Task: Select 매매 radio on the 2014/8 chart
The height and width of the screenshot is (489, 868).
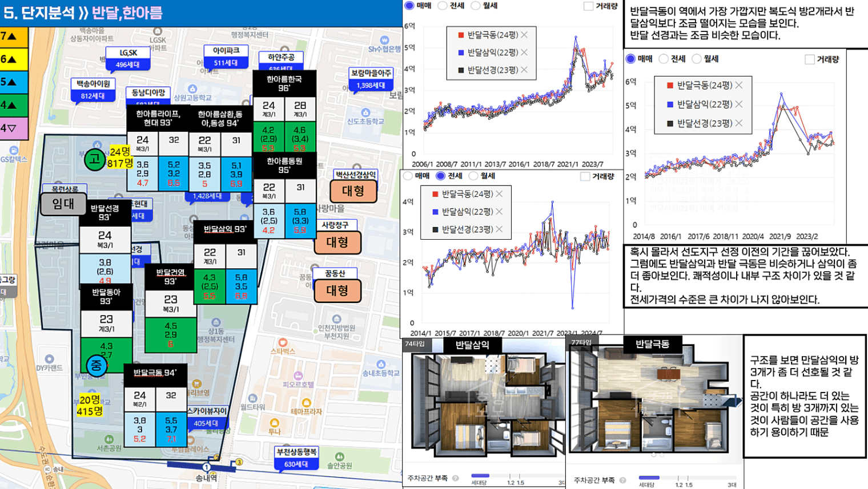Action: point(630,59)
